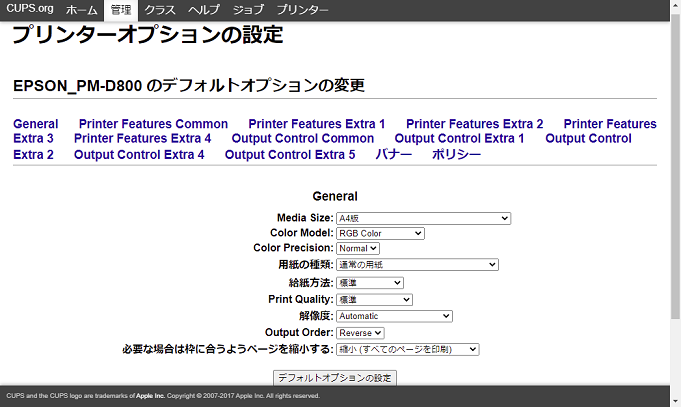Image resolution: width=681 pixels, height=407 pixels.
Task: Click the scrollbar down arrow
Action: [675, 401]
